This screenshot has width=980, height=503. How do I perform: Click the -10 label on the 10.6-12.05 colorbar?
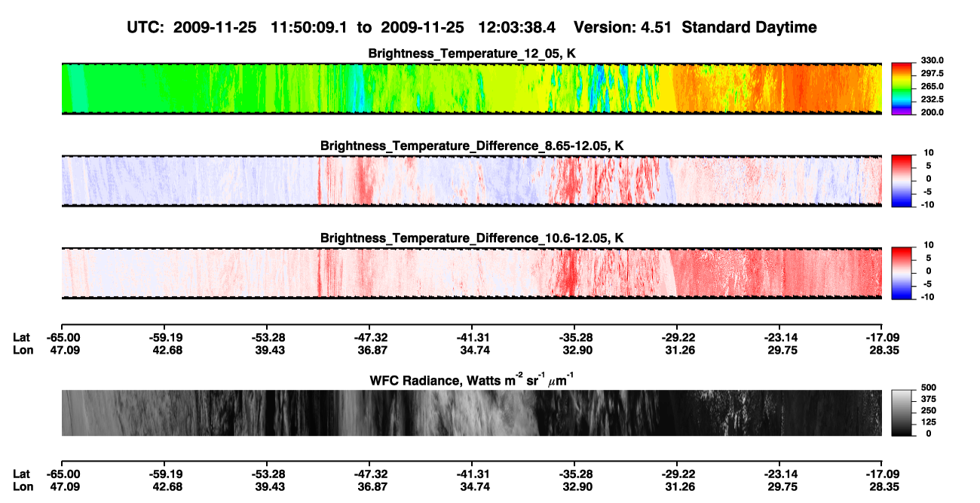[928, 296]
